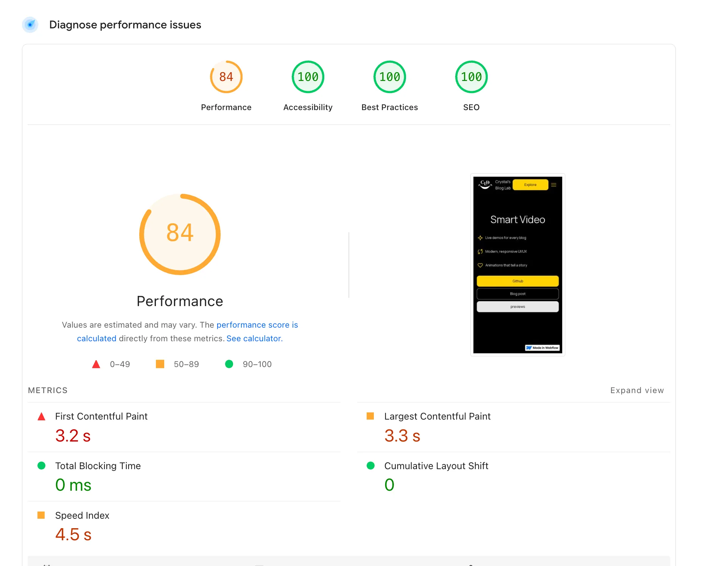This screenshot has height=566, width=728.
Task: Click the SEO 100 score gauge
Action: (x=471, y=77)
